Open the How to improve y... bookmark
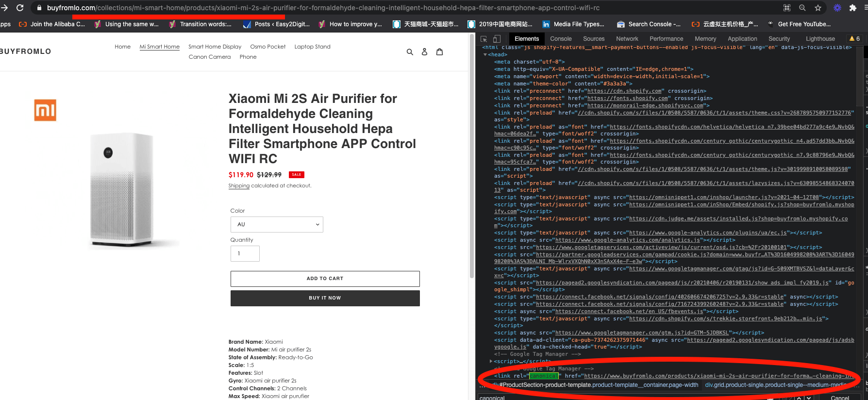Screen dimensions: 868x400 tap(350, 24)
